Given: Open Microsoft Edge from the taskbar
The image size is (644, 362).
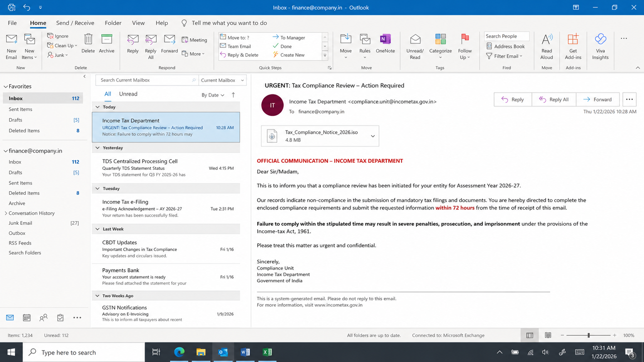Looking at the screenshot, I should [179, 352].
